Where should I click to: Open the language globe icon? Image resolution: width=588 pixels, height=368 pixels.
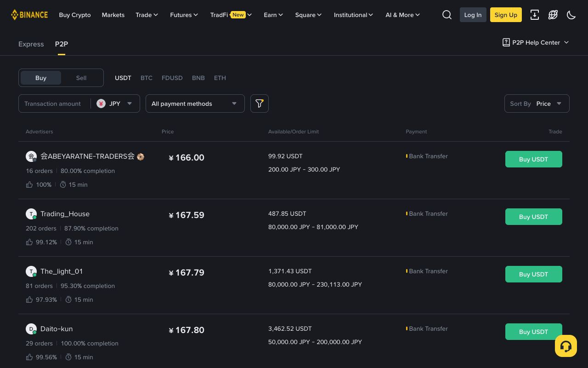coord(553,15)
